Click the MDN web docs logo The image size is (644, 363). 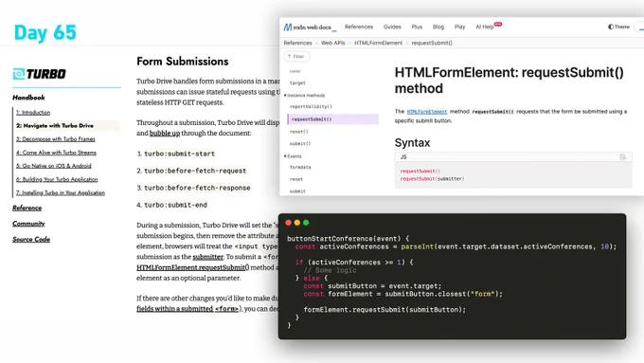coord(310,27)
